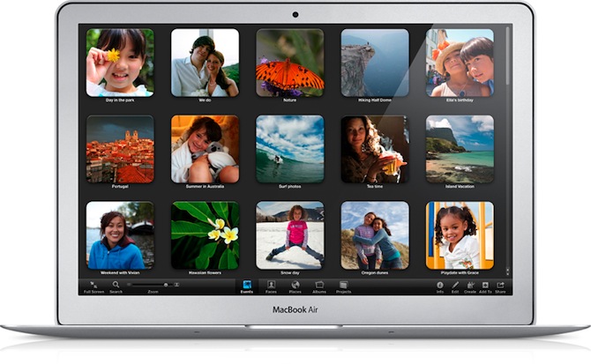
Task: Click the Zoom slider handle
Action: [x=166, y=285]
